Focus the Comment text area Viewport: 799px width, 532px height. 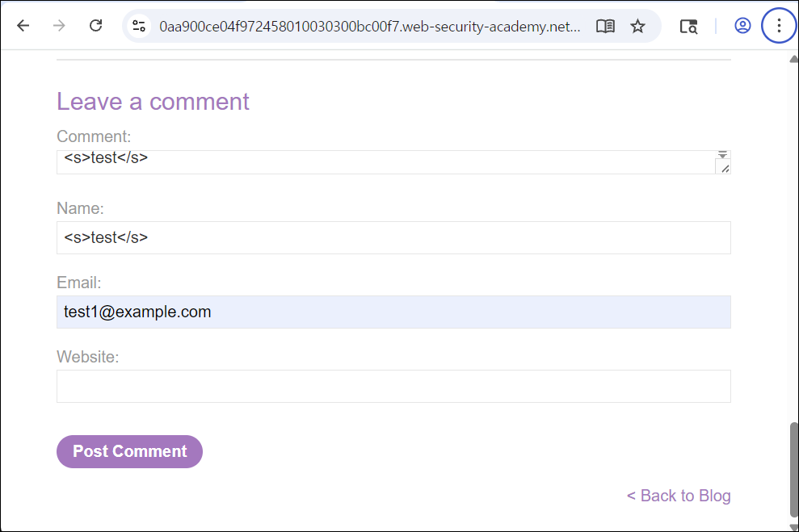coord(385,162)
